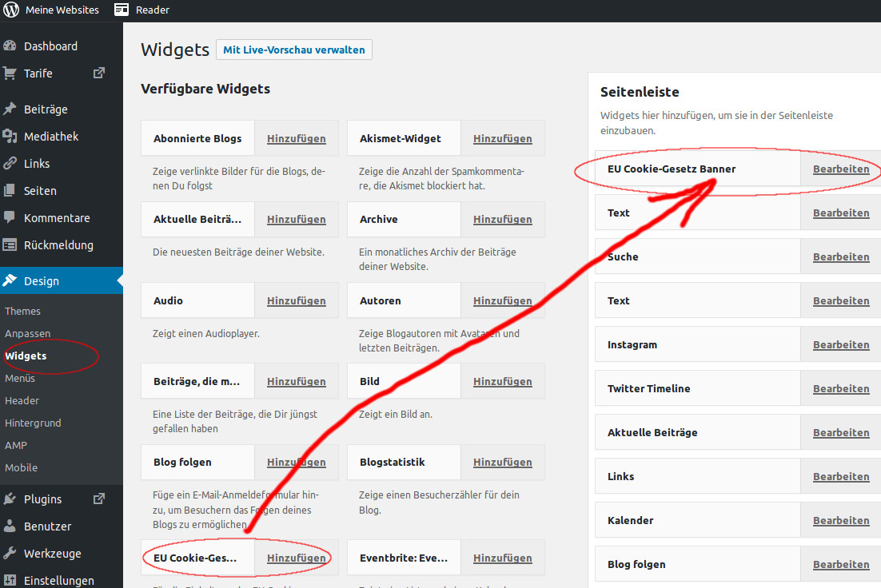881x588 pixels.
Task: Click external link icon next to Tarife
Action: tap(99, 73)
